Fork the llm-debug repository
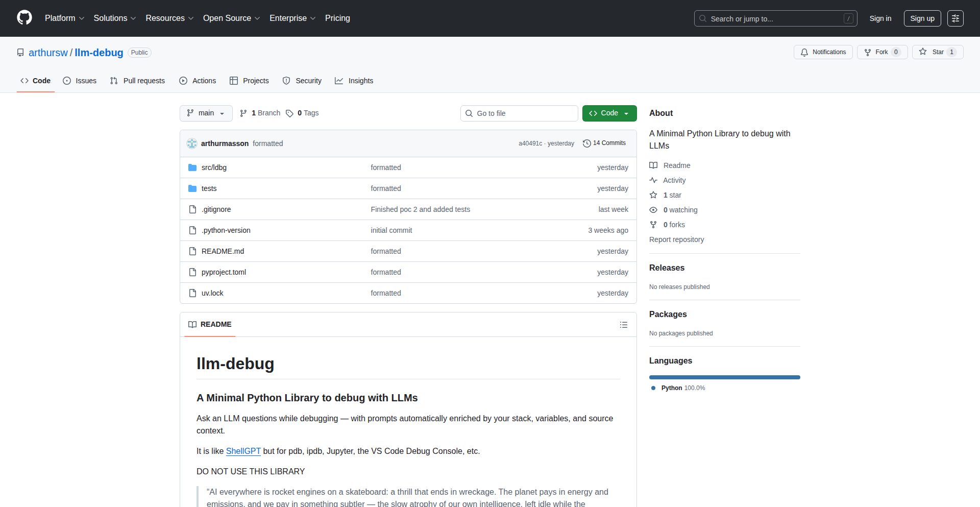Image resolution: width=980 pixels, height=507 pixels. coord(881,52)
